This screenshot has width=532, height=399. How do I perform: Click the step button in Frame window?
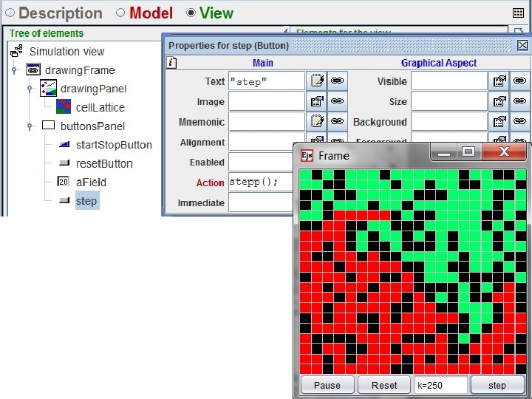pos(497,385)
